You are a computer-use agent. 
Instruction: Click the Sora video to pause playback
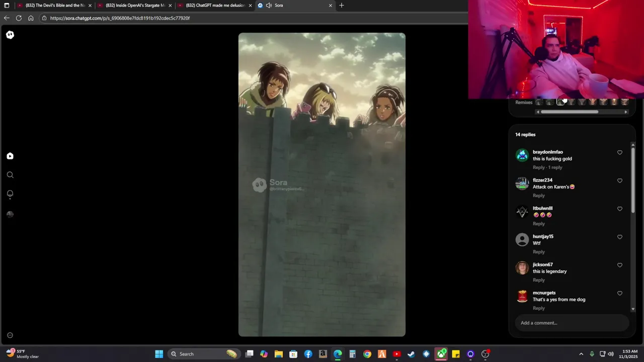(x=322, y=185)
